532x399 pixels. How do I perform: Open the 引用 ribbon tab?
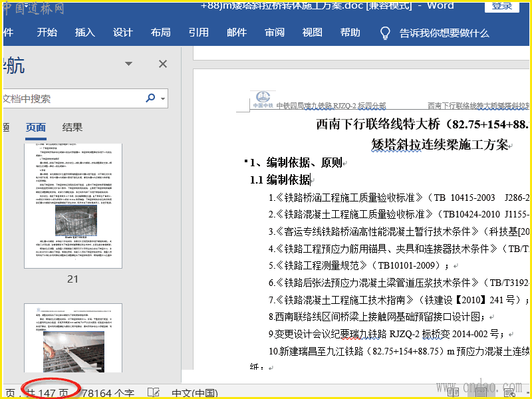(x=198, y=33)
